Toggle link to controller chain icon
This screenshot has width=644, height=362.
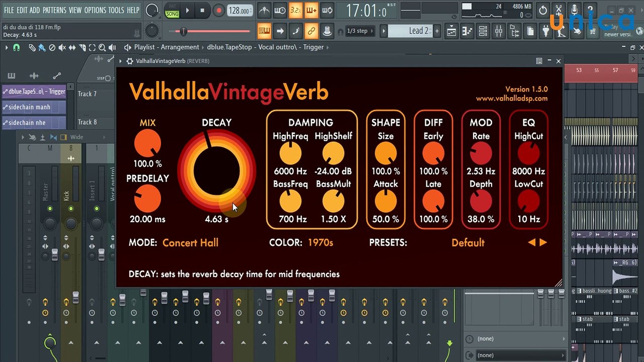pyautogui.click(x=311, y=31)
